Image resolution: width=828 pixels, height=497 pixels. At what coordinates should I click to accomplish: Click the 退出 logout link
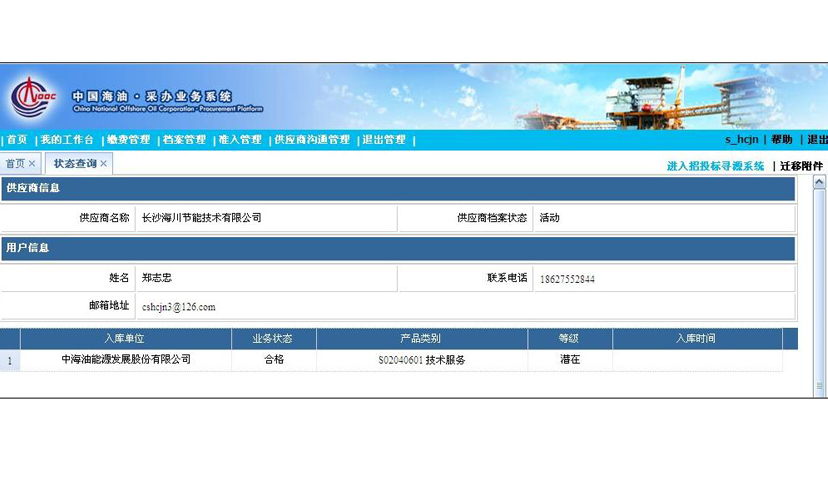coord(817,139)
